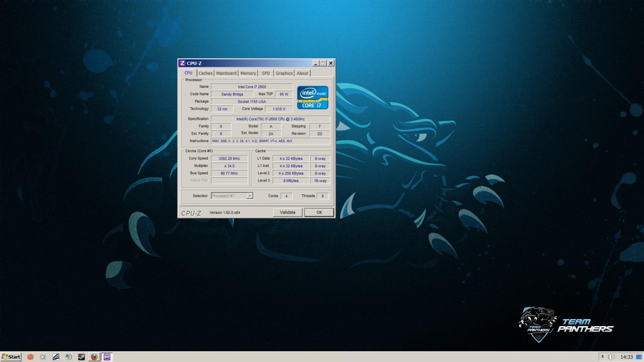Screen dimensions: 644x362
Task: Switch to the Caches tab
Action: pyautogui.click(x=205, y=73)
